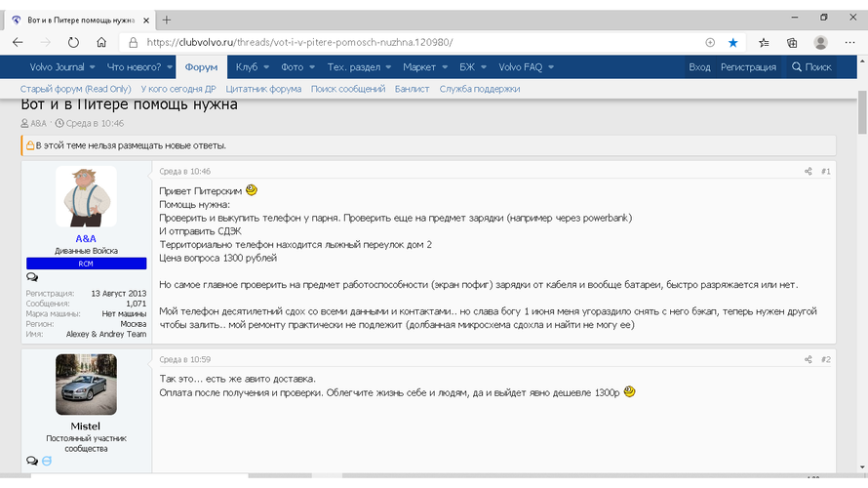Bookmark this page with the star icon
868x488 pixels.
[x=732, y=43]
